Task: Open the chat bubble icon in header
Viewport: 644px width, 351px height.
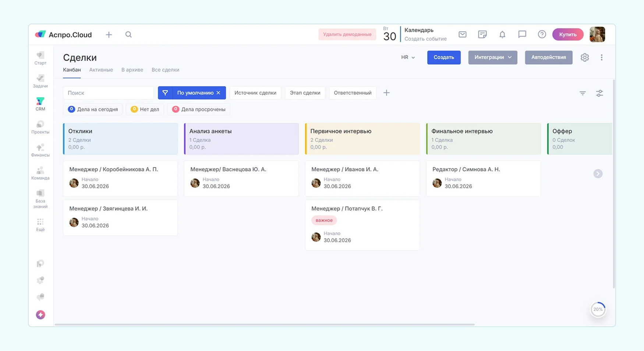Action: click(522, 34)
